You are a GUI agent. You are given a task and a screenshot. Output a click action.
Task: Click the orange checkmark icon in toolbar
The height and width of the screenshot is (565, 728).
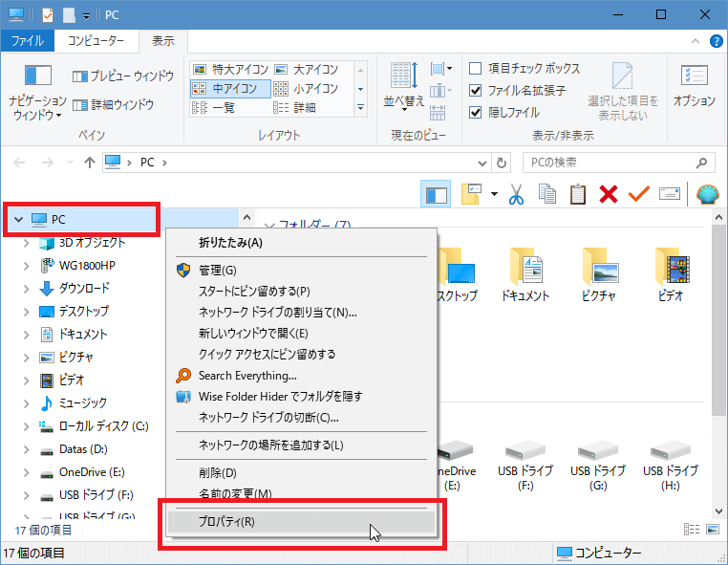click(x=638, y=195)
